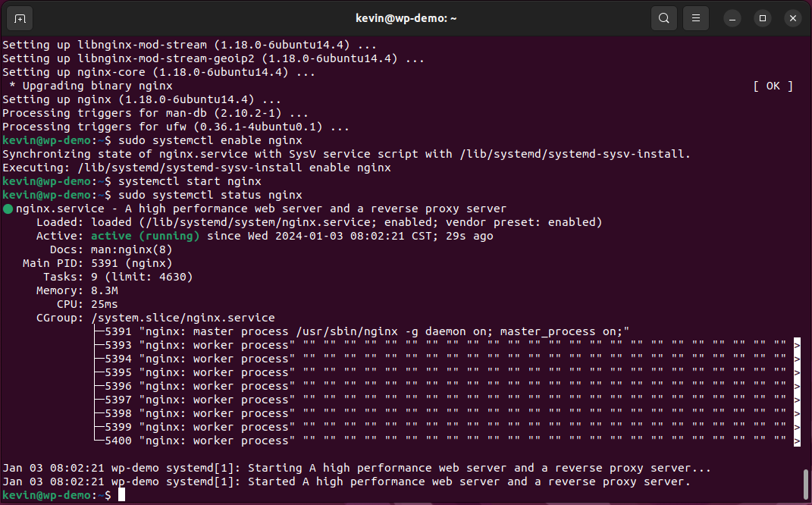Image resolution: width=812 pixels, height=505 pixels.
Task: Open the hamburger main menu
Action: [x=696, y=19]
